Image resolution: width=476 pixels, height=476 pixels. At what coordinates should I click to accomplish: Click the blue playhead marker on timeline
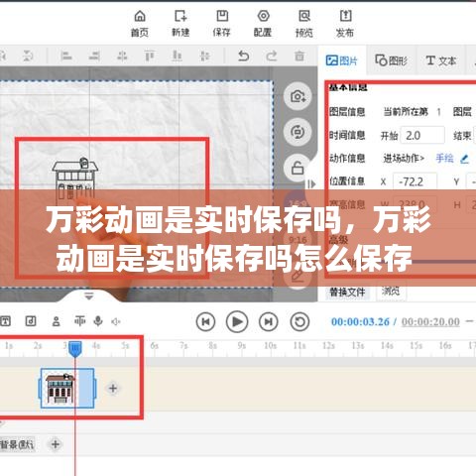pos(75,349)
